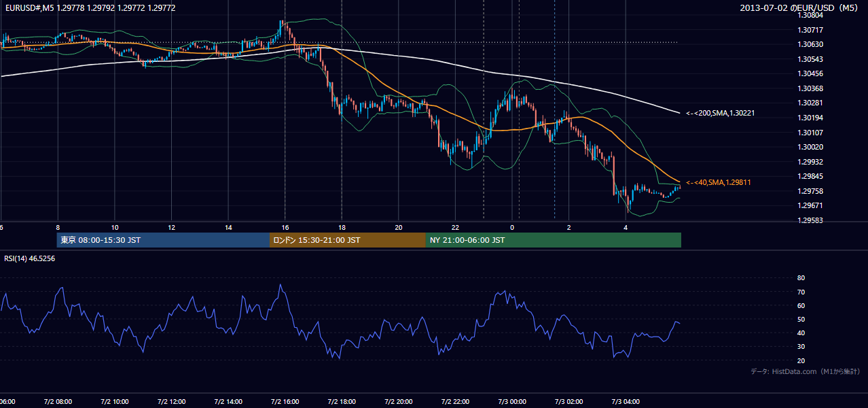This screenshot has width=868, height=408.
Task: Click the 7/2 14:00 bottom time label
Action: (228, 401)
